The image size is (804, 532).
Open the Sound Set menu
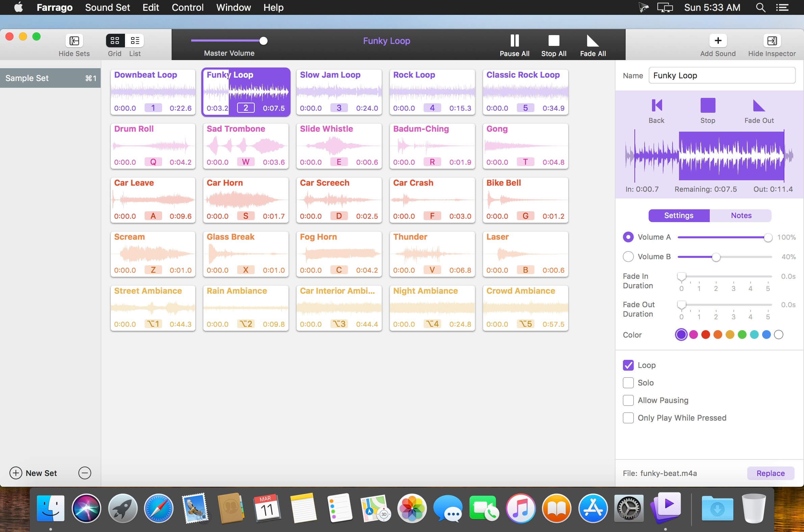(x=107, y=7)
